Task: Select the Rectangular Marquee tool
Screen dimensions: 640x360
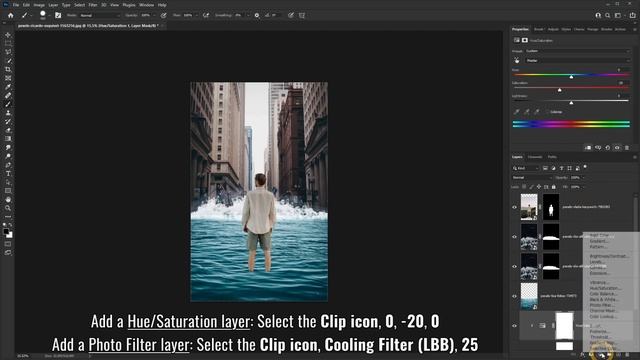Action: [x=8, y=43]
